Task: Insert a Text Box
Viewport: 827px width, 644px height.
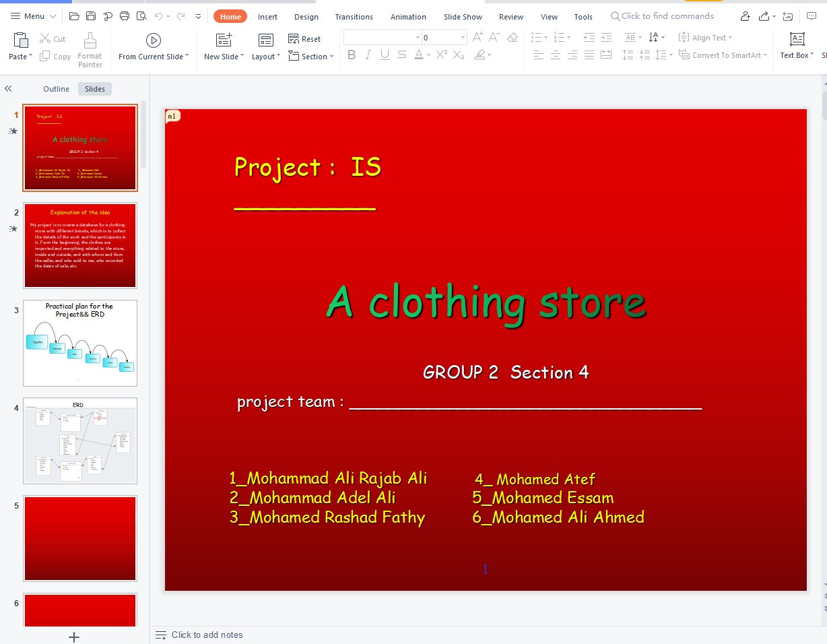Action: tap(795, 47)
